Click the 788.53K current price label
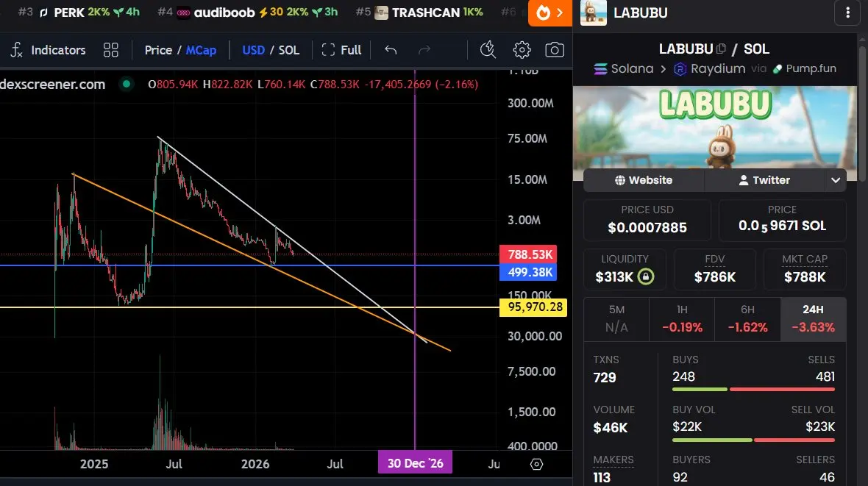This screenshot has width=868, height=486. (x=528, y=254)
